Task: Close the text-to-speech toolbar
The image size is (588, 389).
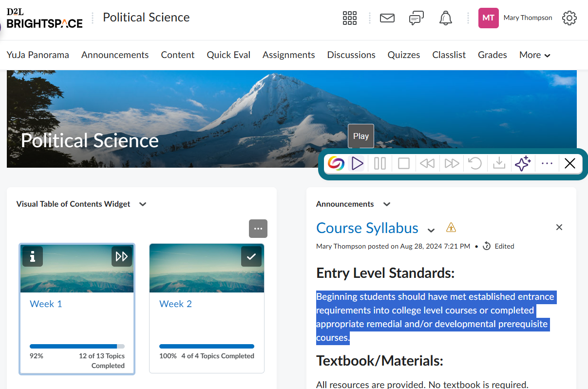Action: coord(569,163)
